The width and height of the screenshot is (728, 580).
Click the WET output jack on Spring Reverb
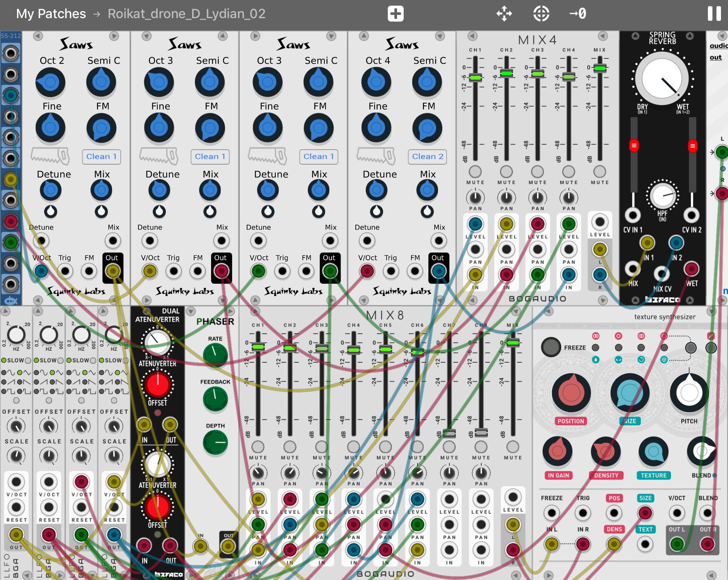[x=692, y=269]
